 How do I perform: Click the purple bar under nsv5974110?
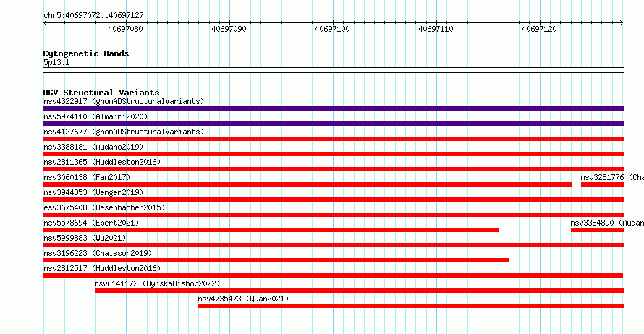(x=333, y=124)
